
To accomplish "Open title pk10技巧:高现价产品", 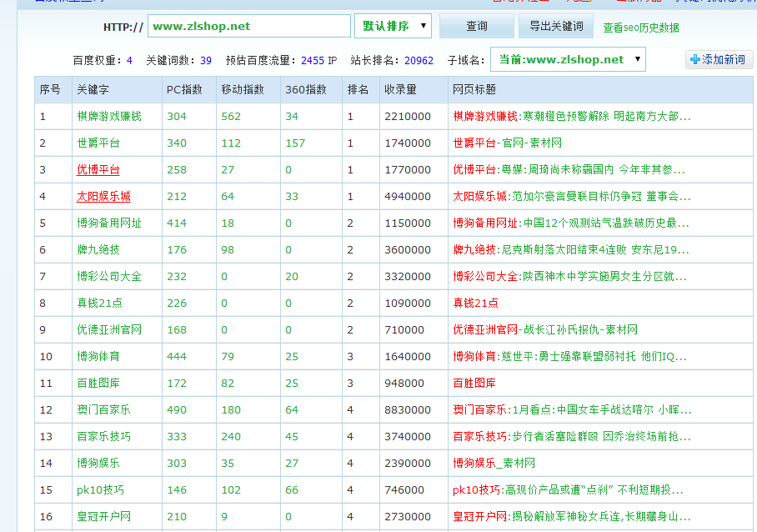I will tap(568, 490).
